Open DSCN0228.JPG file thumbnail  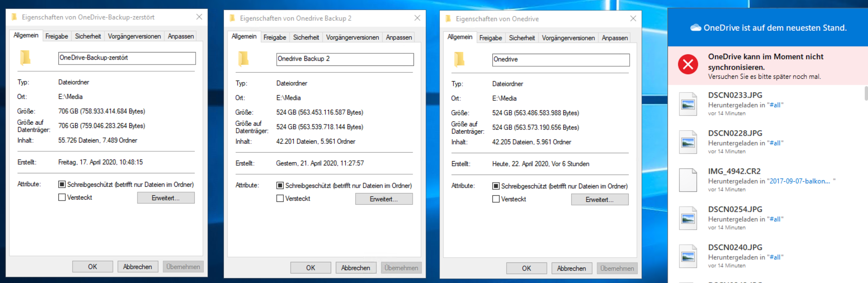(x=688, y=142)
